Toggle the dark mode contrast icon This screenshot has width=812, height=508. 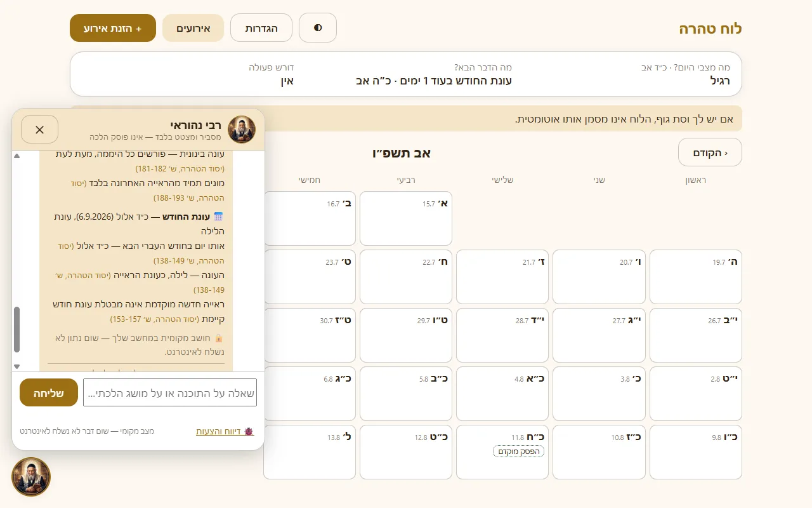(318, 28)
